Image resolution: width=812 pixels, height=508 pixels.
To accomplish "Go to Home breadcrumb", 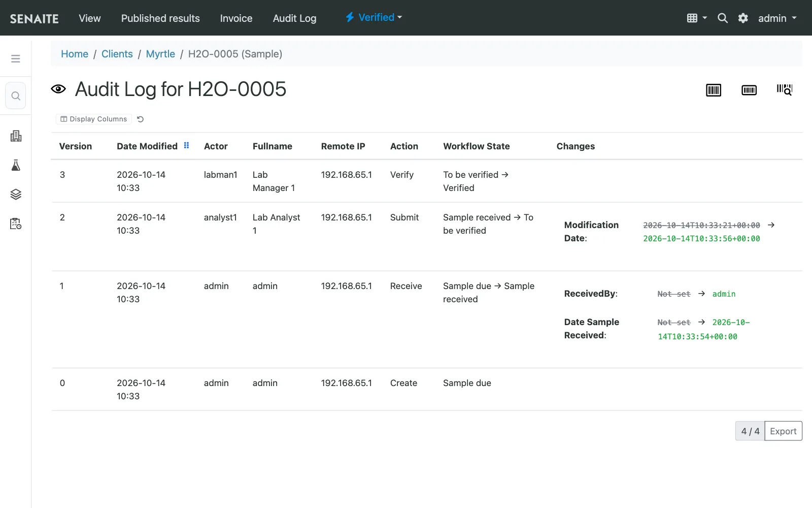I will (x=75, y=54).
